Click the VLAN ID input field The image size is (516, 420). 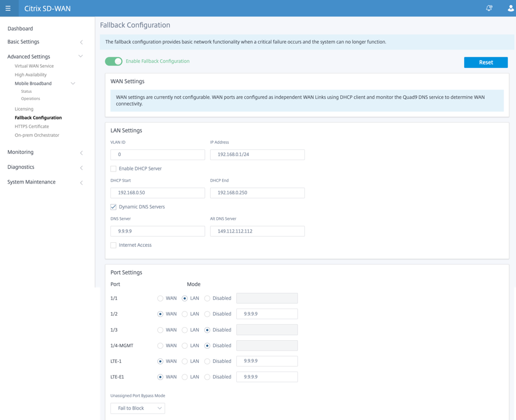coord(158,154)
